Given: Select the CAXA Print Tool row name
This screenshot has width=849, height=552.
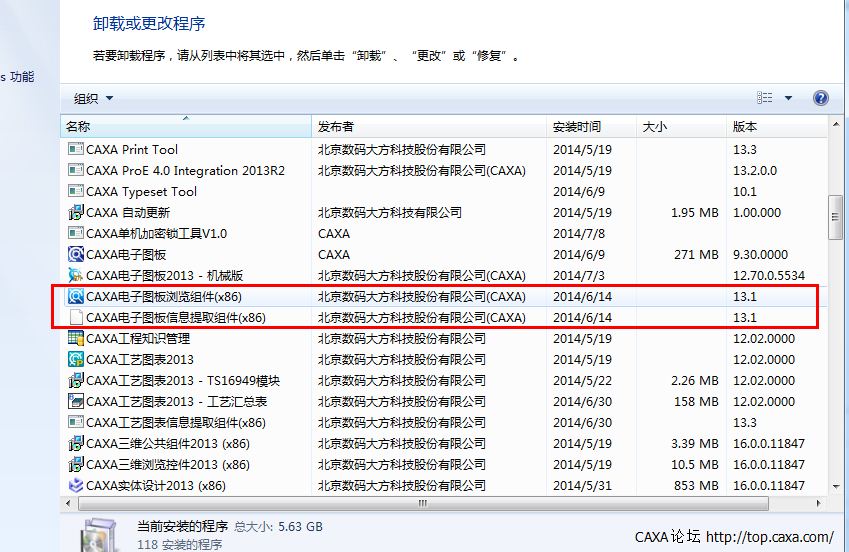Looking at the screenshot, I should tap(132, 149).
